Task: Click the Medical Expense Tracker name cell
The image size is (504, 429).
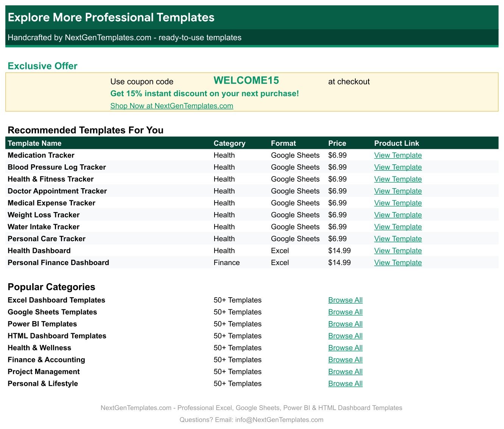Action: [x=51, y=203]
